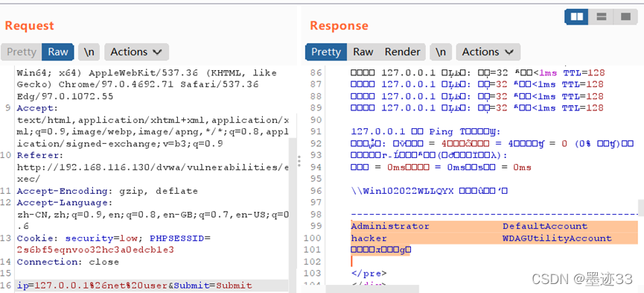The width and height of the screenshot is (644, 293).
Task: Select the Request panel Pretty tab
Action: tap(22, 52)
